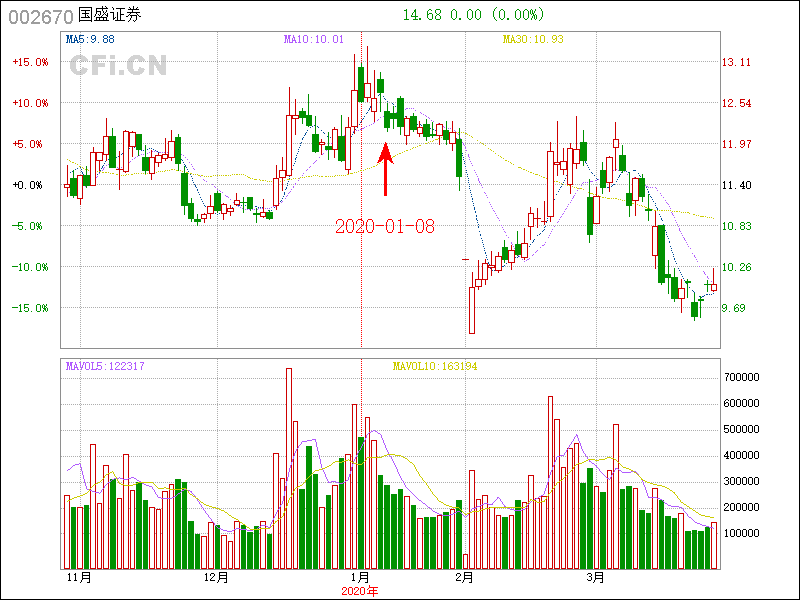Click the 9.69 price axis value
Viewport: 800px width, 600px height.
(x=733, y=308)
